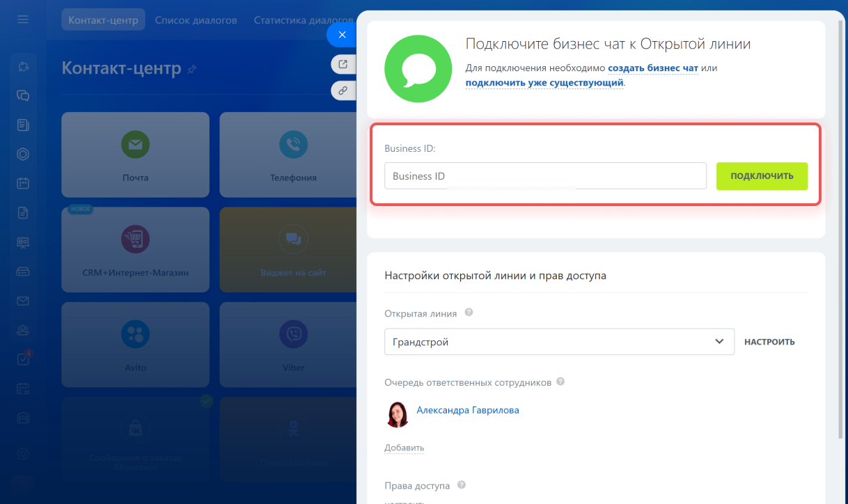
Task: Copy link using the chain icon
Action: tap(343, 90)
